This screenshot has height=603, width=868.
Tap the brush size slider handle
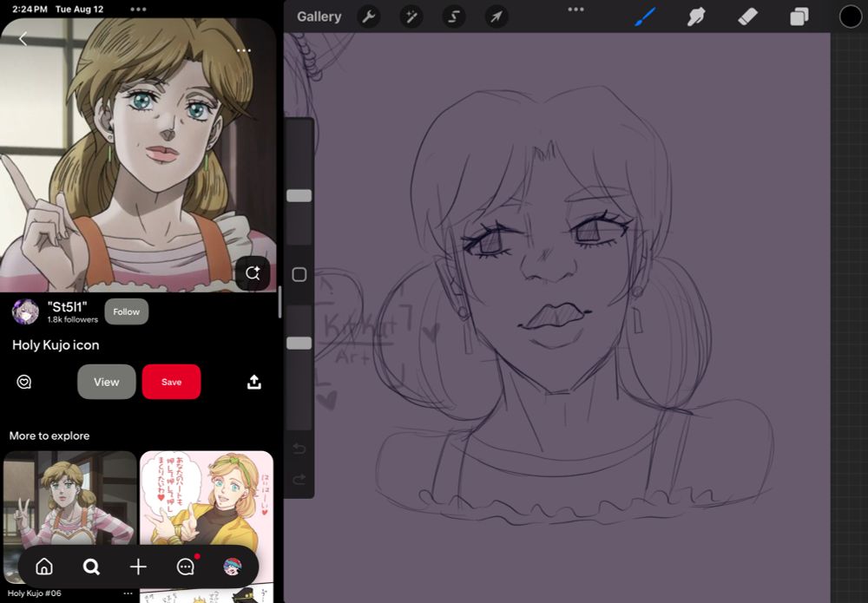tap(299, 196)
